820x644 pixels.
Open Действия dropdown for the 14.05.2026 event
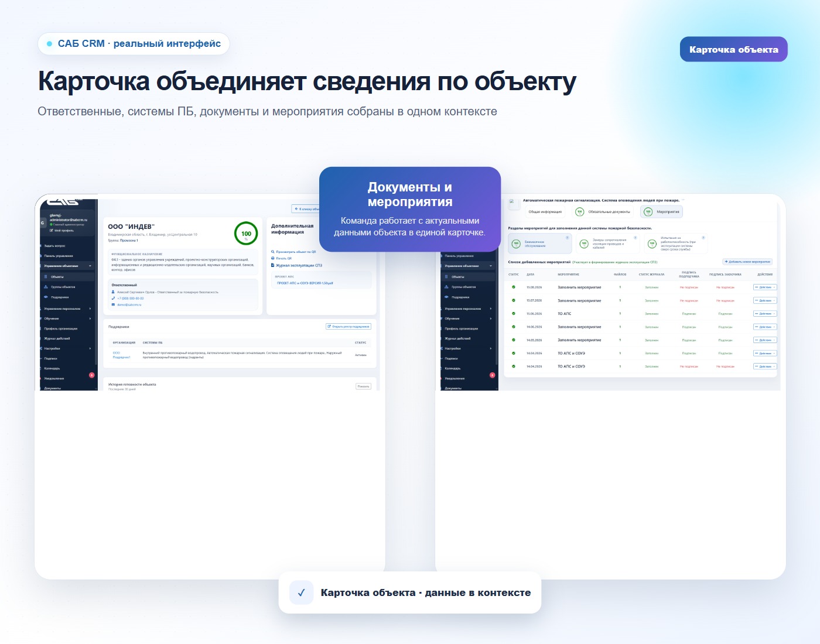pos(765,340)
